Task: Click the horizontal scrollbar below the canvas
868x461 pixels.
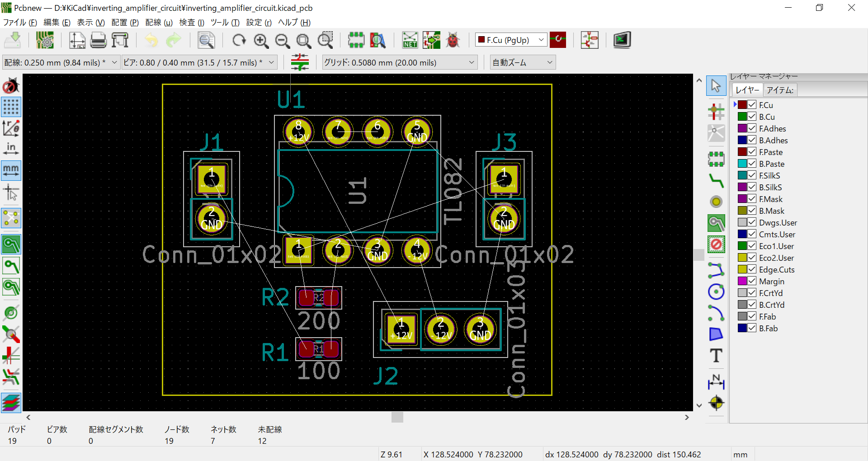Action: (x=397, y=417)
